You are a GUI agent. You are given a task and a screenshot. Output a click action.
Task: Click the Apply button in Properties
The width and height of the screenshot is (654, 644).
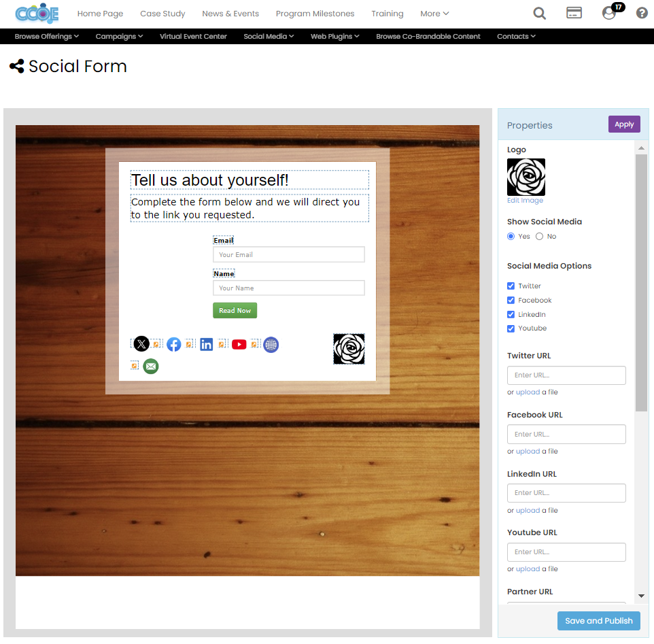[624, 124]
